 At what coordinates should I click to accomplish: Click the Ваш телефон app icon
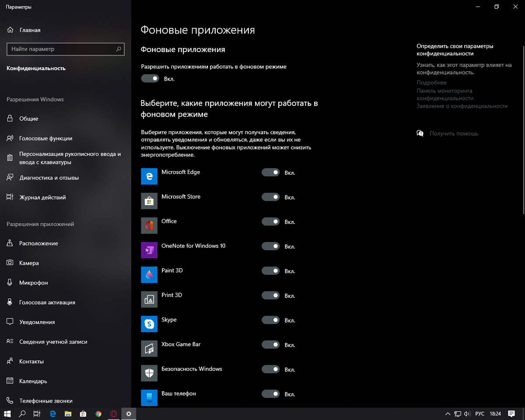[x=149, y=398]
